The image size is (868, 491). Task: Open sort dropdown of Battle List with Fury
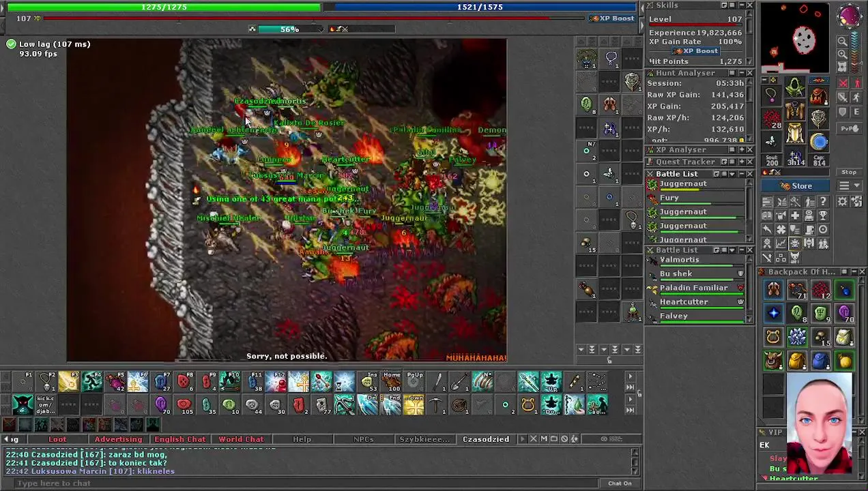(731, 174)
